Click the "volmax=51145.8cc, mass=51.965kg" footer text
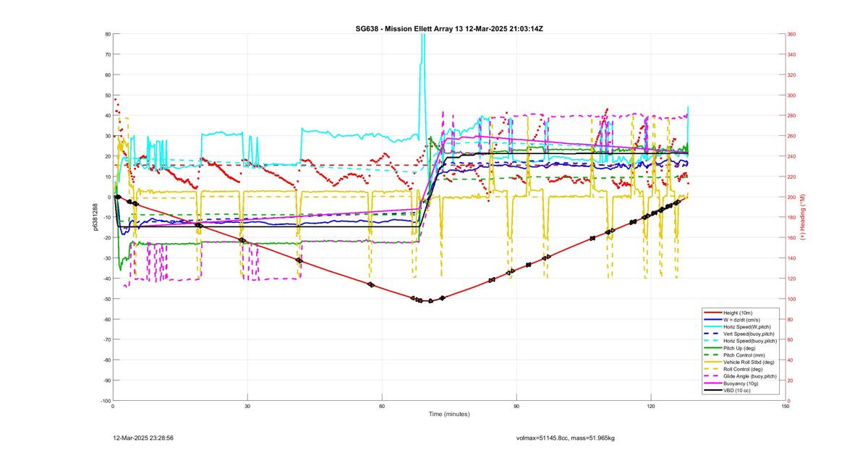 coord(566,438)
